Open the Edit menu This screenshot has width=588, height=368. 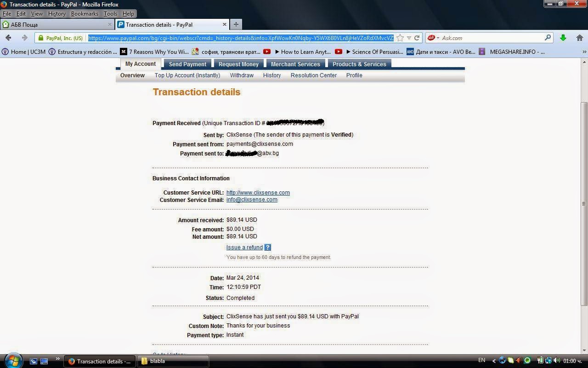click(x=21, y=14)
